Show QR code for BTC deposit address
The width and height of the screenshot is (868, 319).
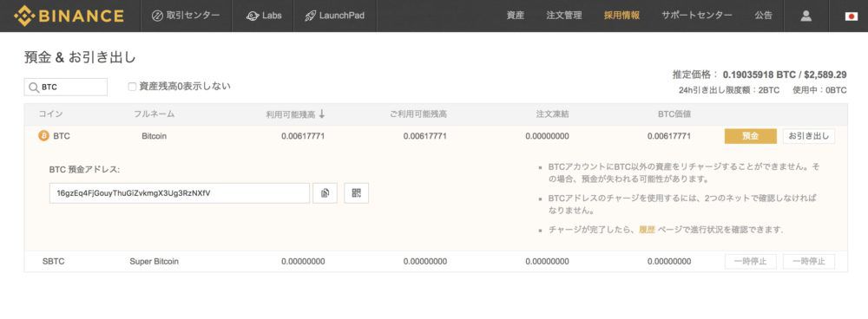click(x=356, y=193)
